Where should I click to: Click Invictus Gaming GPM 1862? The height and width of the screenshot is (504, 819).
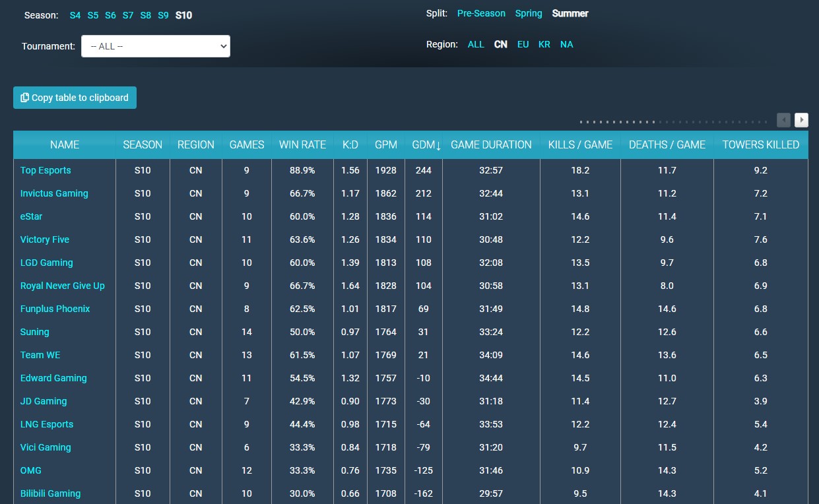coord(385,193)
